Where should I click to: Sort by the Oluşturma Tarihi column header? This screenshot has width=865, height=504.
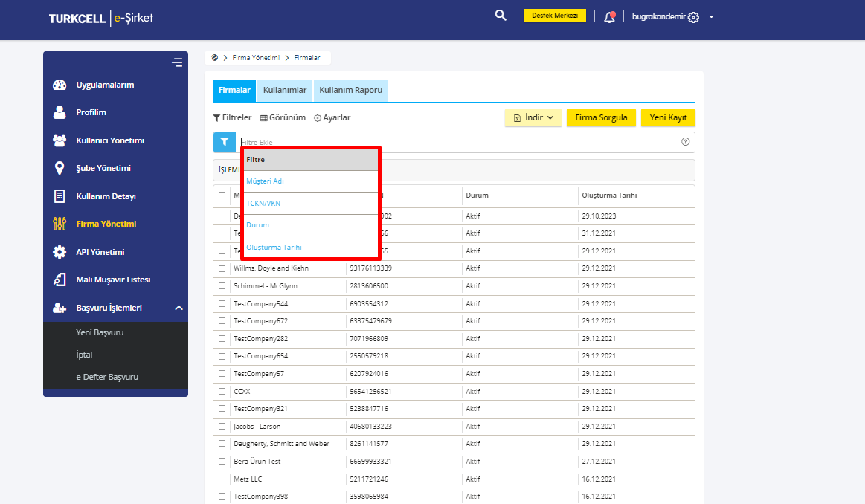click(x=610, y=196)
